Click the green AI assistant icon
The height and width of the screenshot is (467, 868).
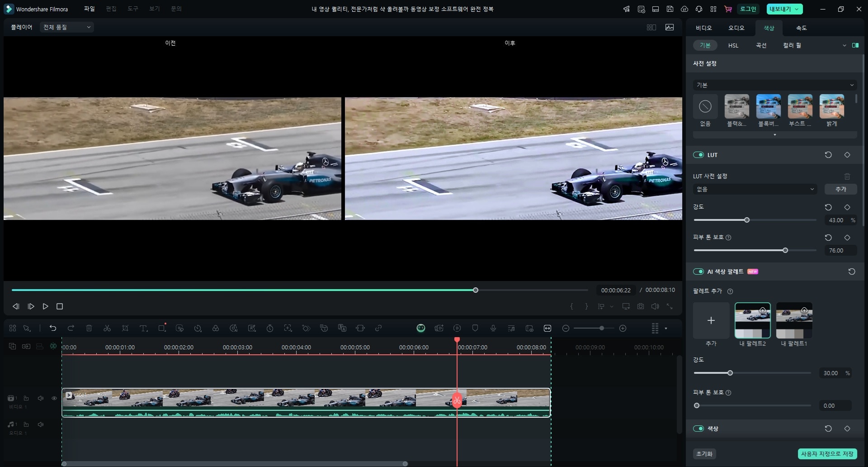(x=421, y=328)
